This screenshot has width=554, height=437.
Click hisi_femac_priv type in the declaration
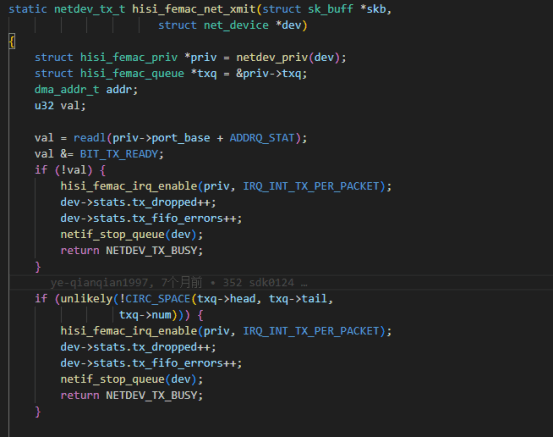pyautogui.click(x=129, y=58)
